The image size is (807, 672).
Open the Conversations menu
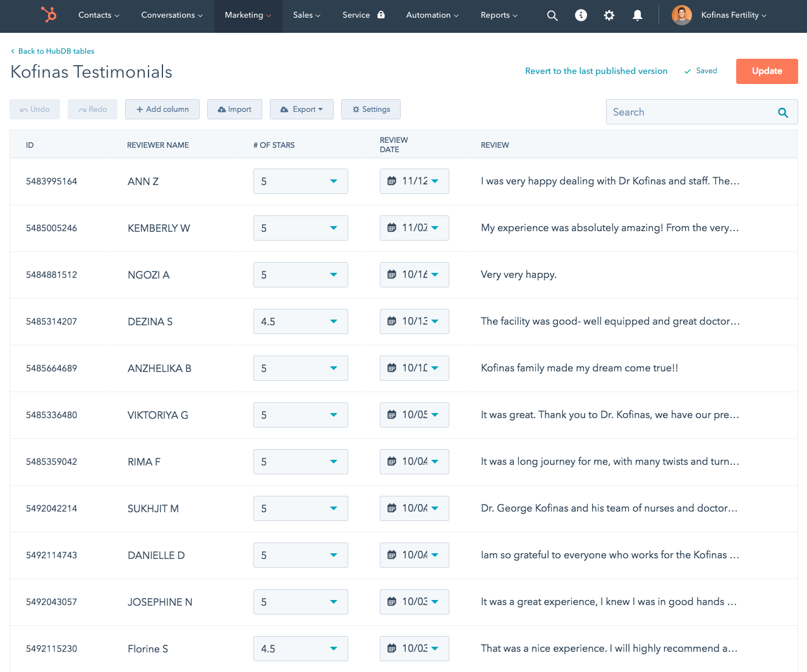(x=172, y=15)
